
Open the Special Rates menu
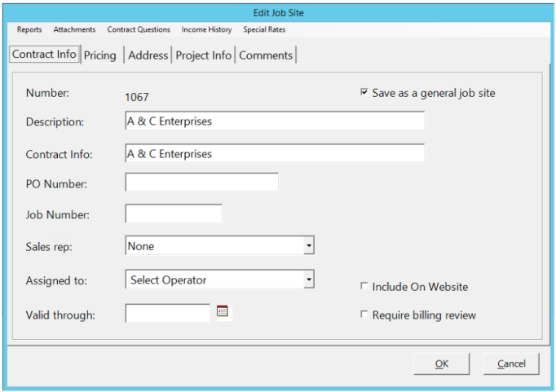tap(264, 29)
